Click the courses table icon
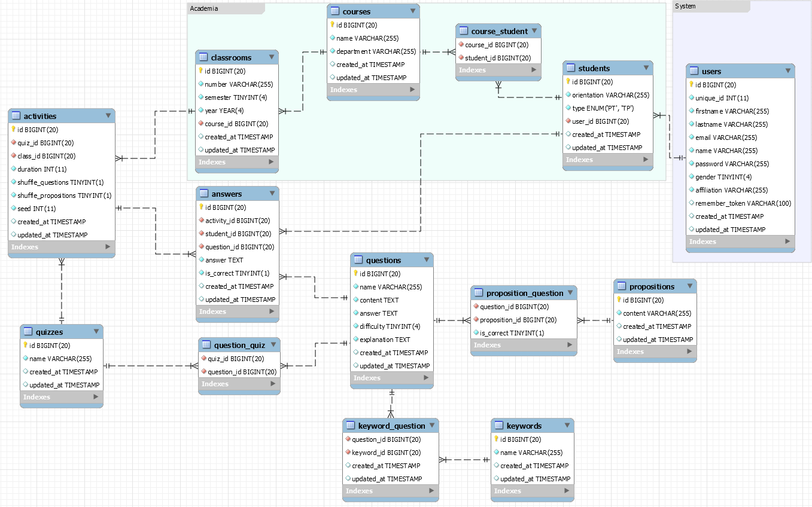The width and height of the screenshot is (812, 507). [334, 11]
